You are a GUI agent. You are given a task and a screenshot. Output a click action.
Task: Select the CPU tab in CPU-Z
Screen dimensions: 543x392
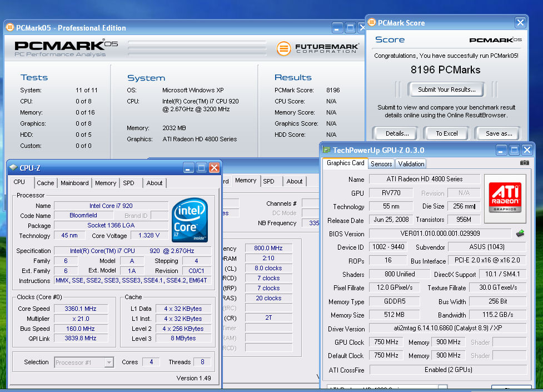click(x=19, y=182)
